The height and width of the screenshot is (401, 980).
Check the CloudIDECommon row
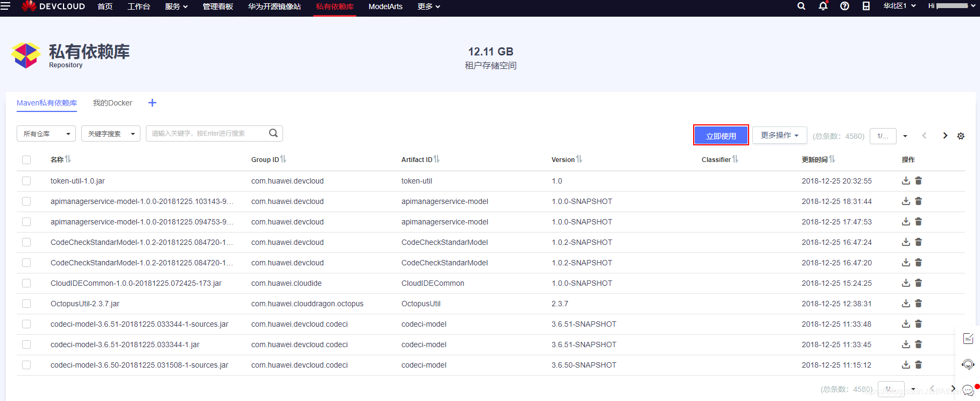(26, 283)
